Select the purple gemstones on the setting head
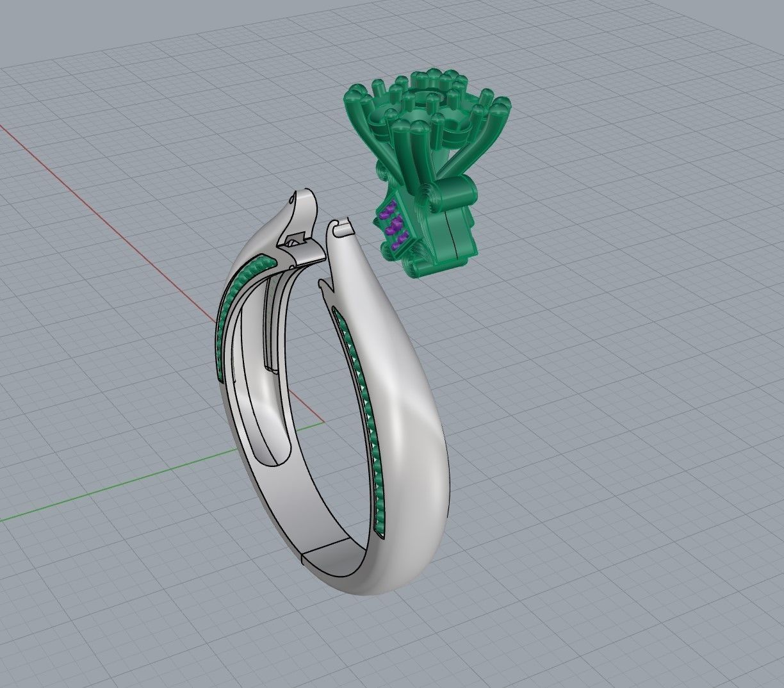Screen dimensions: 784x688 (x=394, y=225)
